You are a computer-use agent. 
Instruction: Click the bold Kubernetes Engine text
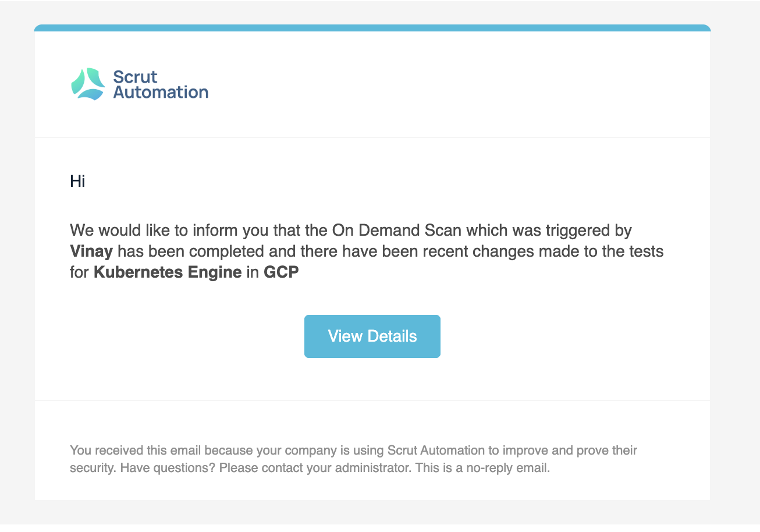pos(168,272)
